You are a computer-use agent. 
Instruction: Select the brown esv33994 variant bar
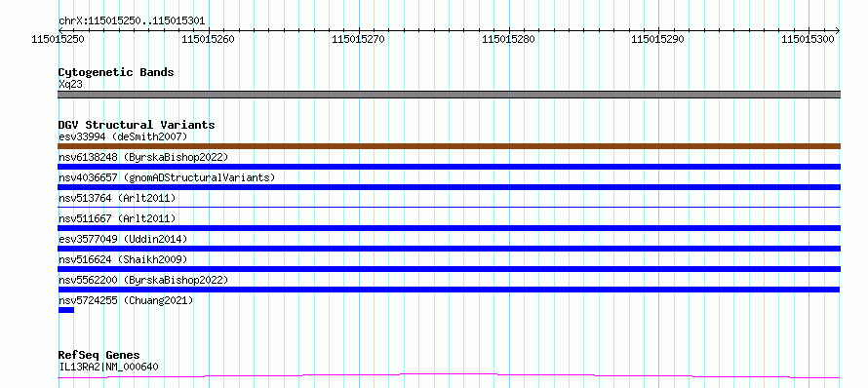click(x=449, y=146)
